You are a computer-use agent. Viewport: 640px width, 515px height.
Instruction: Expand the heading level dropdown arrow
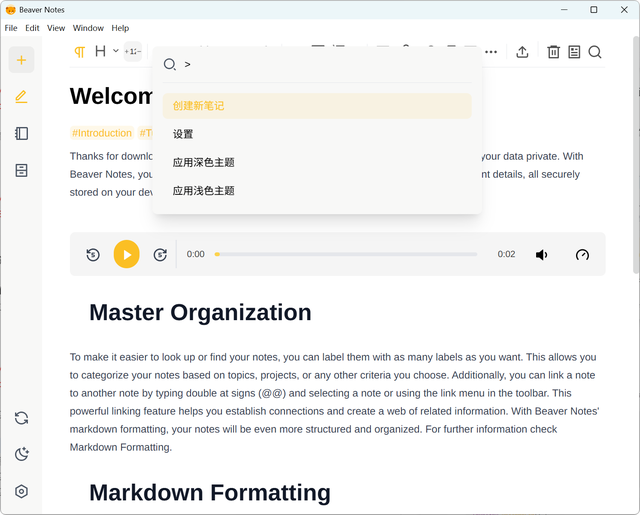point(116,51)
